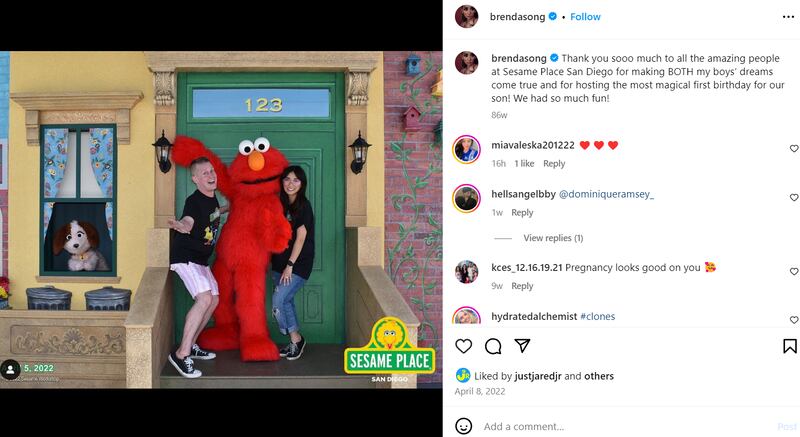Show others who liked the post
Image resolution: width=800 pixels, height=437 pixels.
(599, 376)
